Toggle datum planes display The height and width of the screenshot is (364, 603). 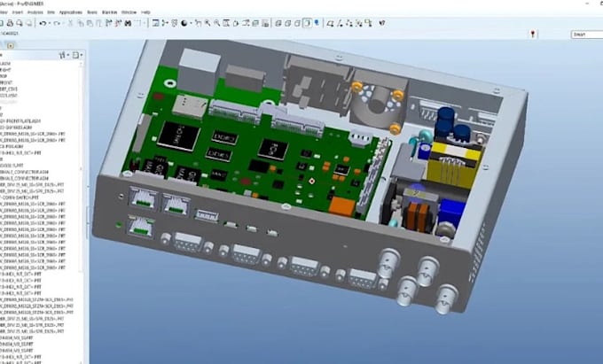(330, 23)
